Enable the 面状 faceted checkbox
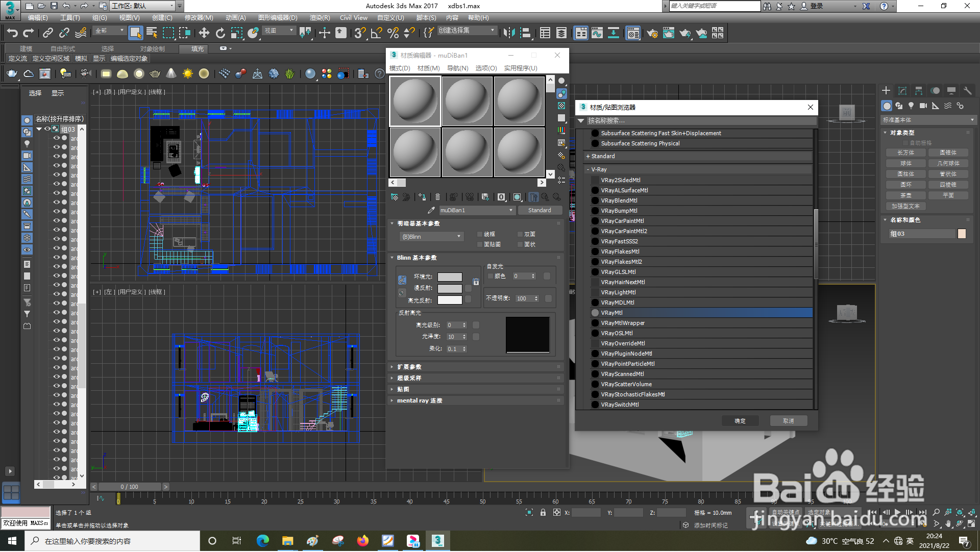Image resolution: width=980 pixels, height=552 pixels. [520, 244]
